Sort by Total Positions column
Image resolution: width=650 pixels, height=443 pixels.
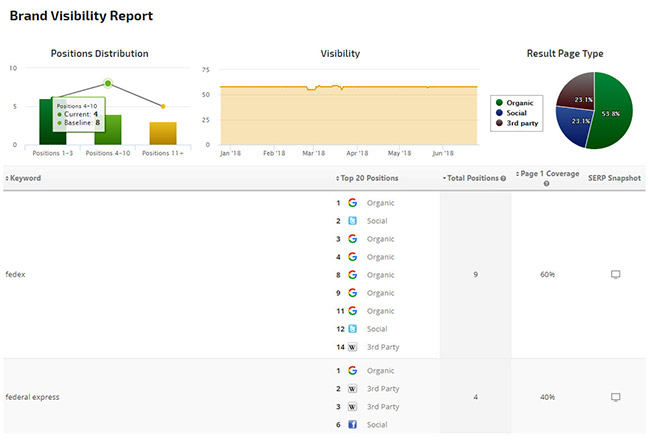[470, 178]
